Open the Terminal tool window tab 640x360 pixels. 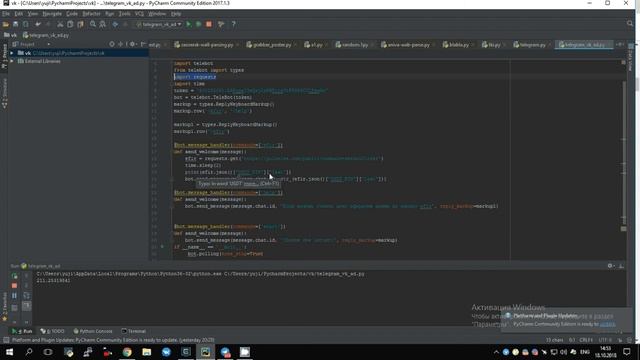click(134, 331)
